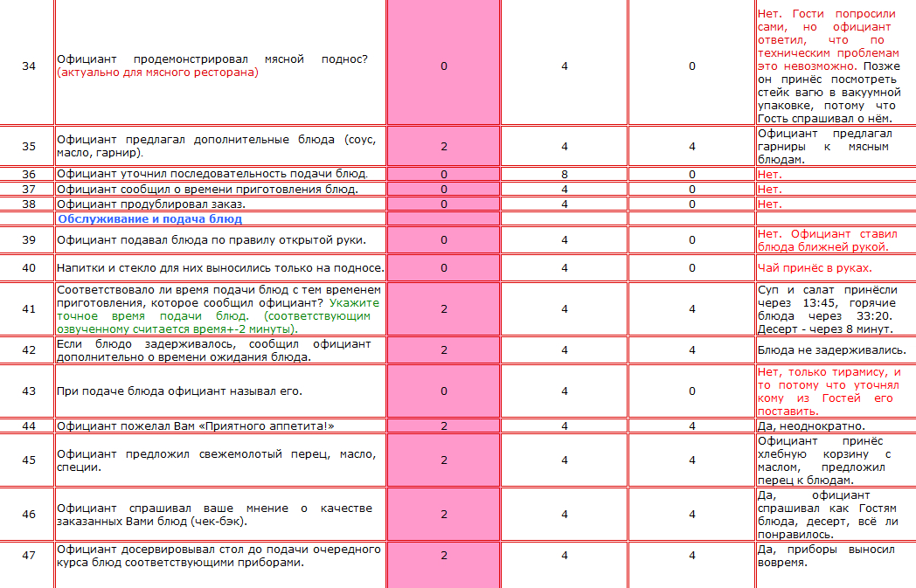This screenshot has height=588, width=916.
Task: Click 'Соответствовало ли время подачи блюд' question
Action: (219, 309)
